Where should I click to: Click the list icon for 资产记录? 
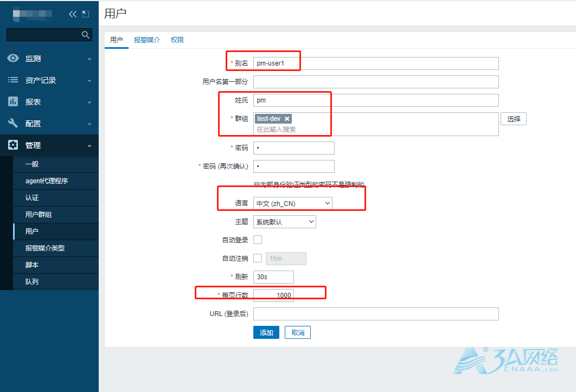pos(13,80)
